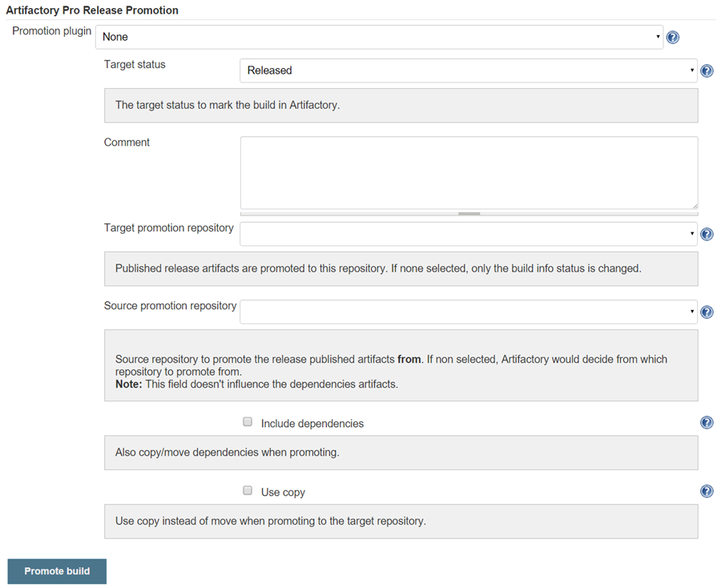Viewport: 721px width, 588px height.
Task: Click the Comment field label
Action: coord(127,142)
